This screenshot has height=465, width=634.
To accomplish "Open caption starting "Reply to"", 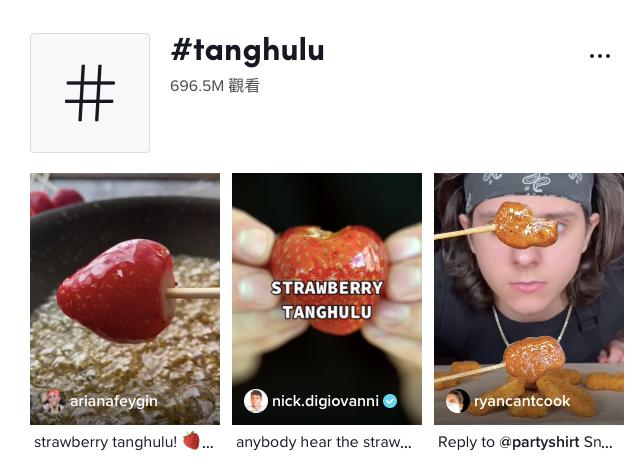I will coord(525,442).
